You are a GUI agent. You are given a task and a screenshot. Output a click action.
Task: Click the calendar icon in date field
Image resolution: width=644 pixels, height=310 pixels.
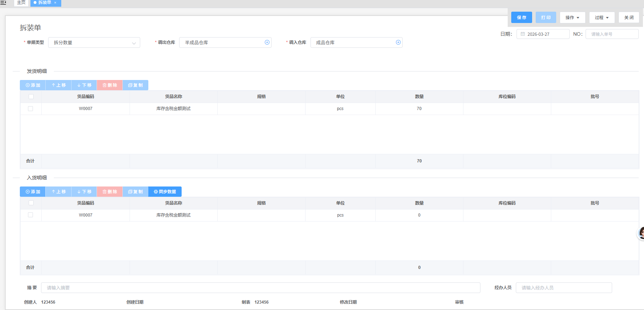click(x=523, y=34)
